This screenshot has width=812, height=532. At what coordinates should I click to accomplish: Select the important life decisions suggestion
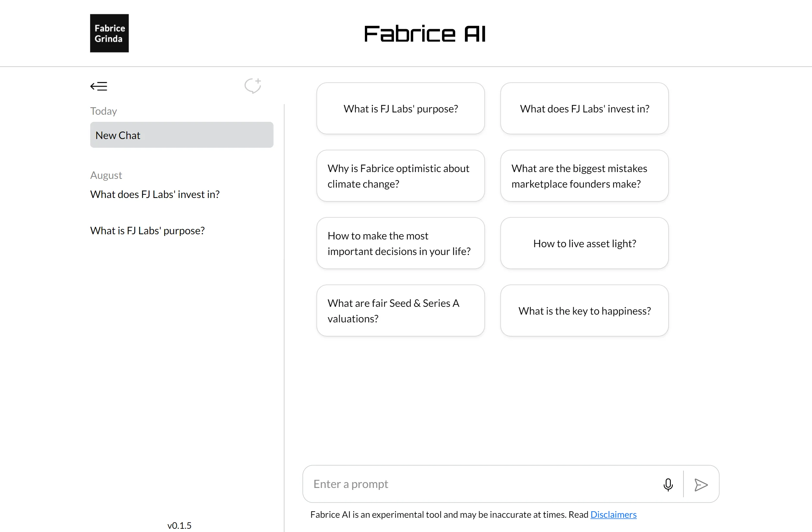tap(400, 243)
